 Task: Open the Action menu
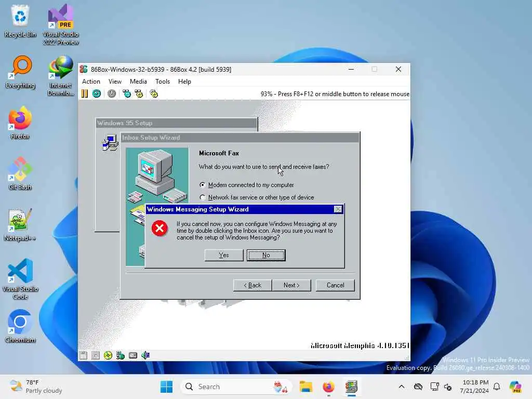click(x=91, y=82)
